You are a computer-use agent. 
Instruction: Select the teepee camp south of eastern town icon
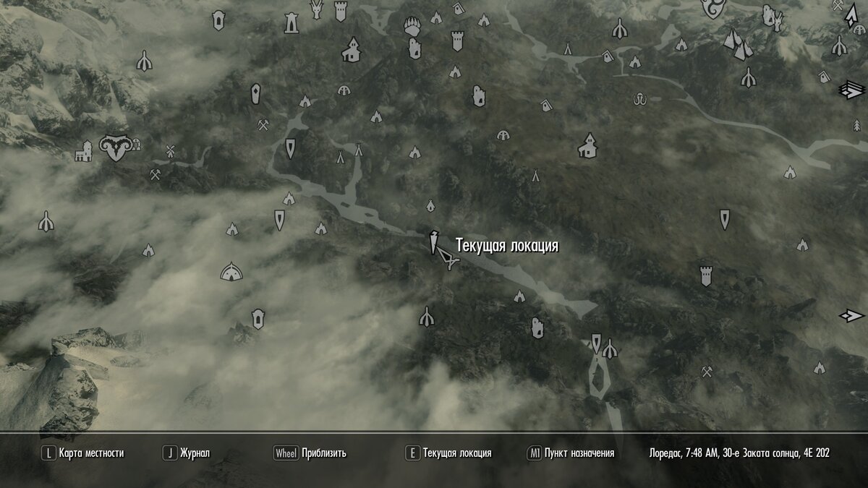(x=535, y=175)
